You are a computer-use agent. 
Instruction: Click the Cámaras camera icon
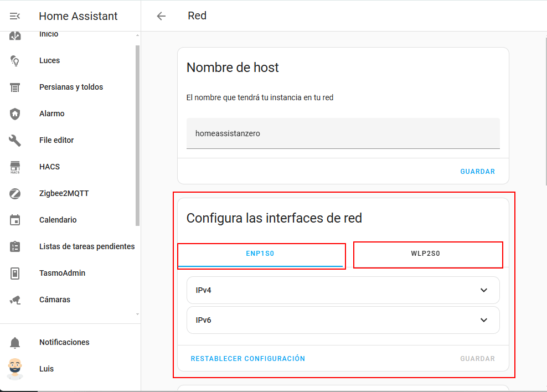pos(15,300)
